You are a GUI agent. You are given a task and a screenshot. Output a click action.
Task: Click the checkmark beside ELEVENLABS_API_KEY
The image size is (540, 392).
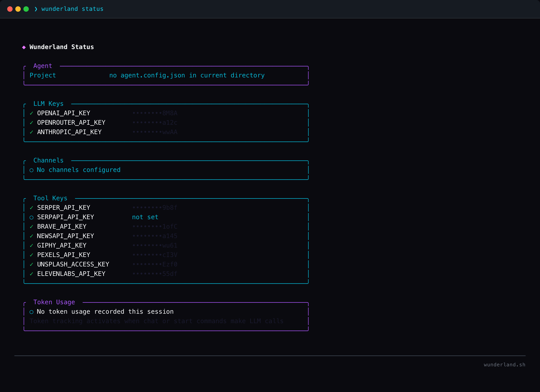click(32, 274)
